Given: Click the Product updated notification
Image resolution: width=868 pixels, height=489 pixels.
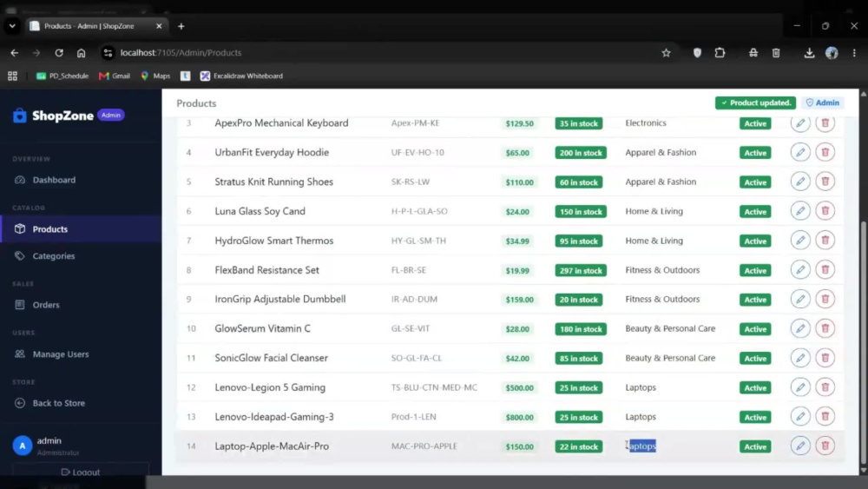Looking at the screenshot, I should [755, 102].
